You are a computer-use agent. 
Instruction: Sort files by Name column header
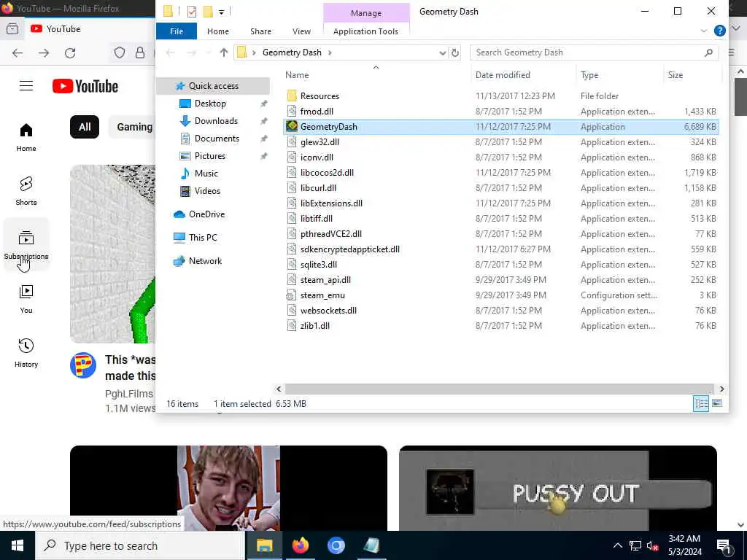click(x=297, y=75)
